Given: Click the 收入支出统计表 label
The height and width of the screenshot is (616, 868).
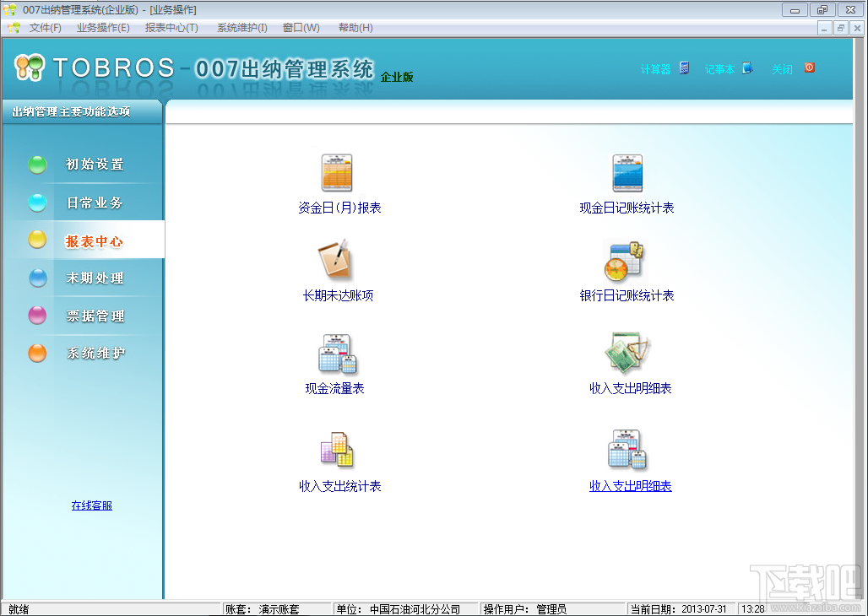Looking at the screenshot, I should pos(340,486).
